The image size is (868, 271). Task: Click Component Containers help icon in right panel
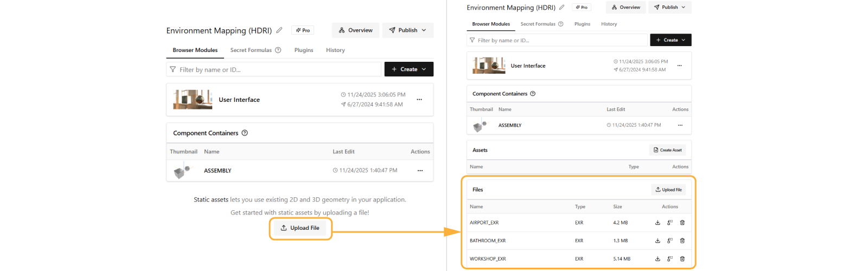pyautogui.click(x=533, y=94)
